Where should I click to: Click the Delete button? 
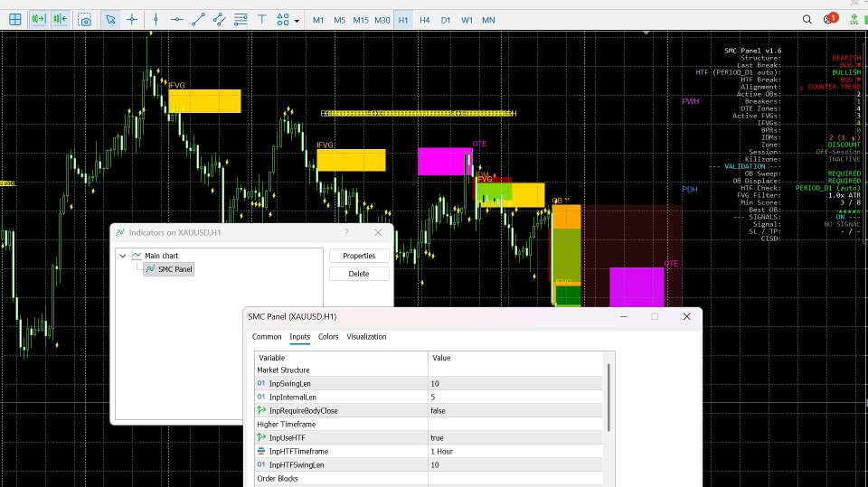coord(359,274)
